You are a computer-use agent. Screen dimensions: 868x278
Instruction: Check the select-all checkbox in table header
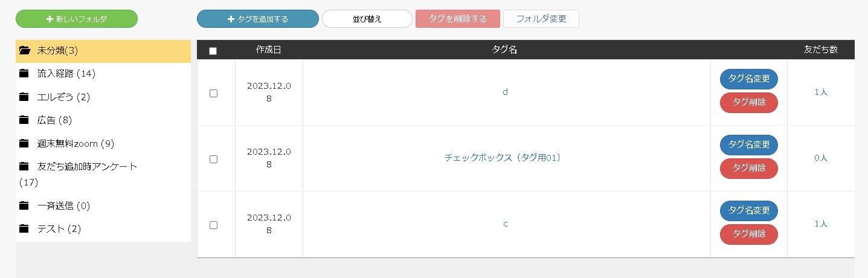(x=213, y=51)
